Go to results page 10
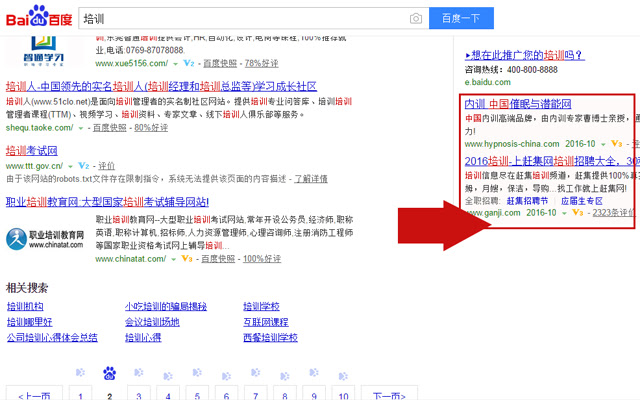This screenshot has width=640, height=400. click(343, 393)
